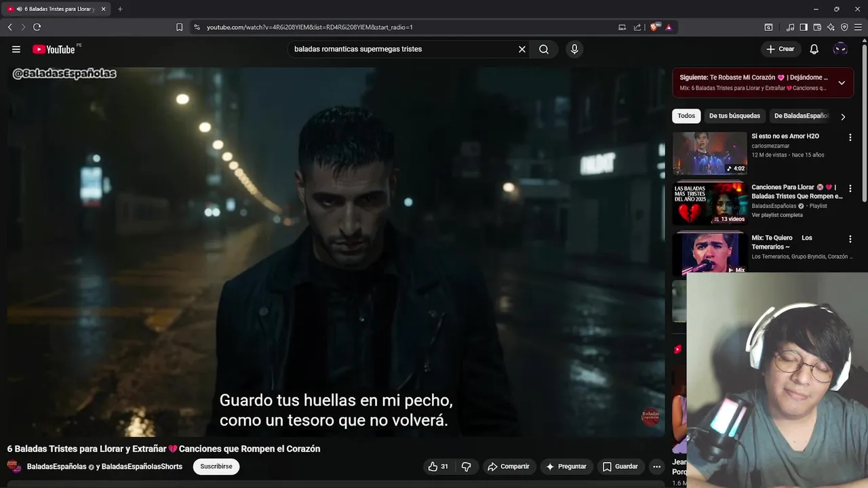The height and width of the screenshot is (488, 868).
Task: Show more filter chips with right arrow
Action: coord(843,117)
